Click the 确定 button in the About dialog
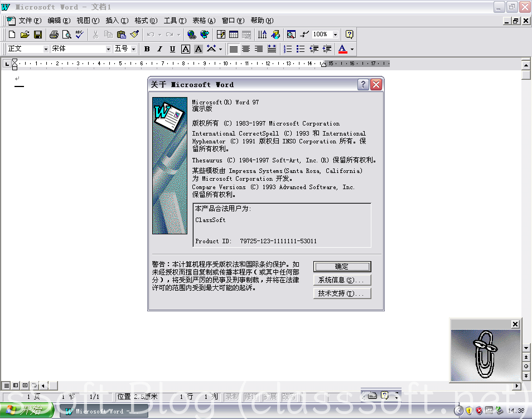This screenshot has width=532, height=419. click(x=342, y=266)
